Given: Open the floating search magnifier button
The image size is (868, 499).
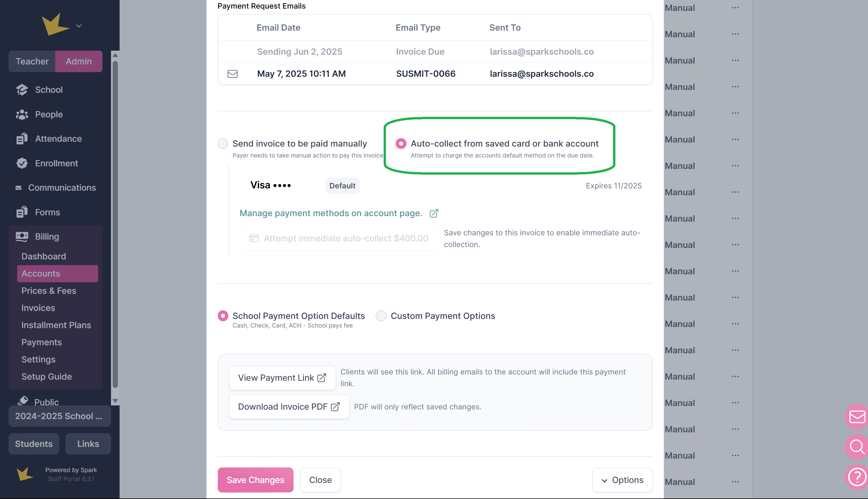Looking at the screenshot, I should (x=857, y=447).
